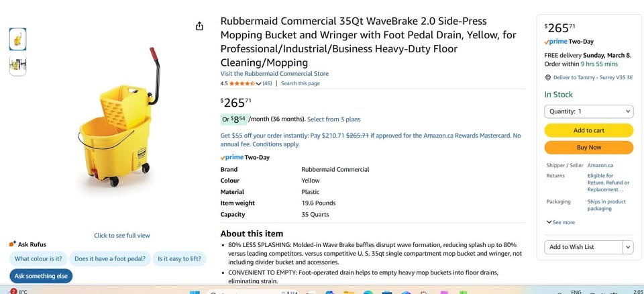The width and height of the screenshot is (644, 294).
Task: Expand See more seller details
Action: pyautogui.click(x=561, y=222)
